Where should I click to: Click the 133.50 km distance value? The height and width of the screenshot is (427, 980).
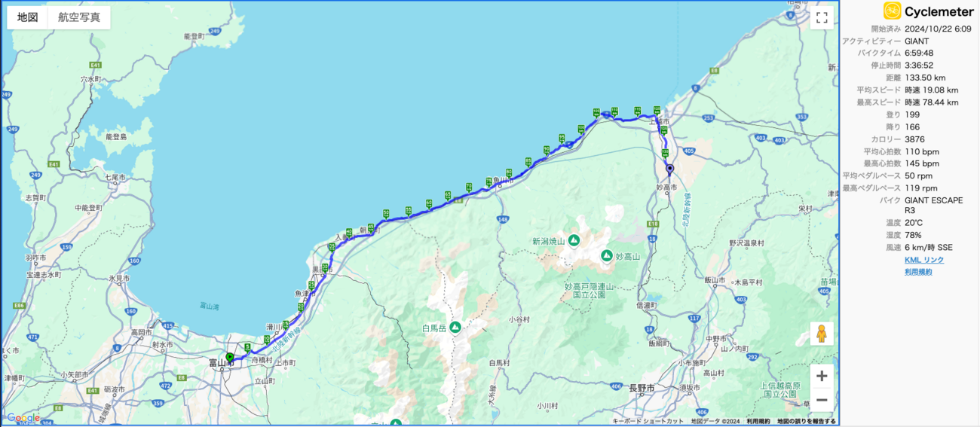click(925, 78)
